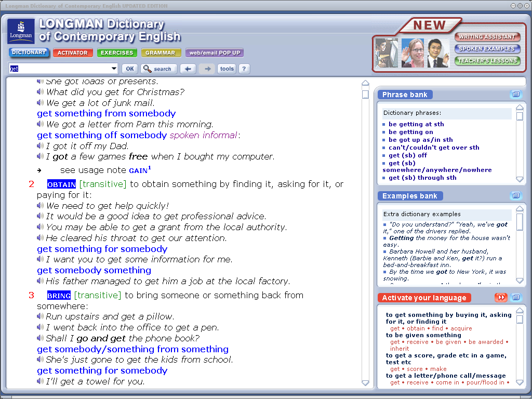The width and height of the screenshot is (532, 399).
Task: Open SPOKEN EXAMPLES
Action: tap(486, 48)
